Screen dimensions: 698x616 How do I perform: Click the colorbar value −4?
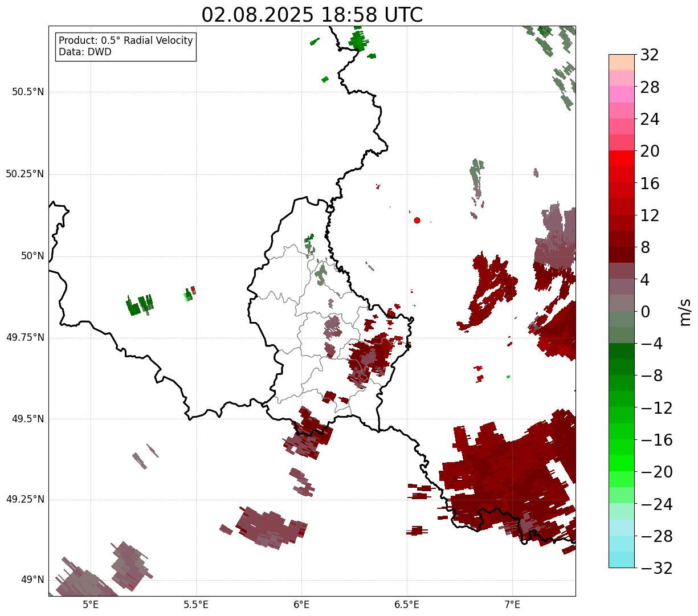652,344
